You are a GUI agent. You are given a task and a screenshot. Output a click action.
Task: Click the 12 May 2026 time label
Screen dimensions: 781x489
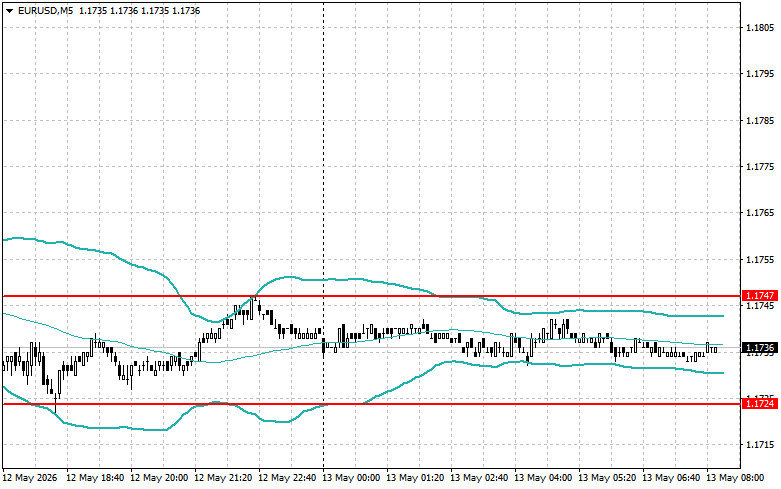coord(30,478)
